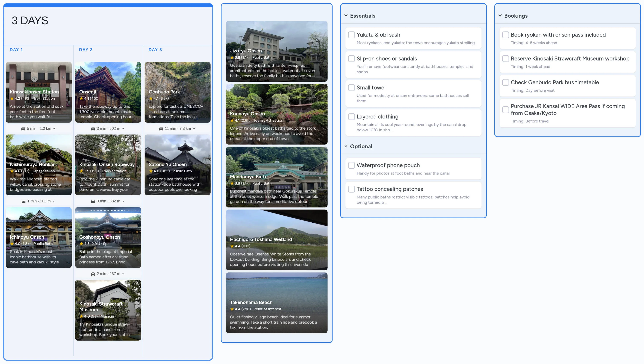Open the Satono Yu Onsen card
This screenshot has height=364, width=644.
tap(178, 165)
